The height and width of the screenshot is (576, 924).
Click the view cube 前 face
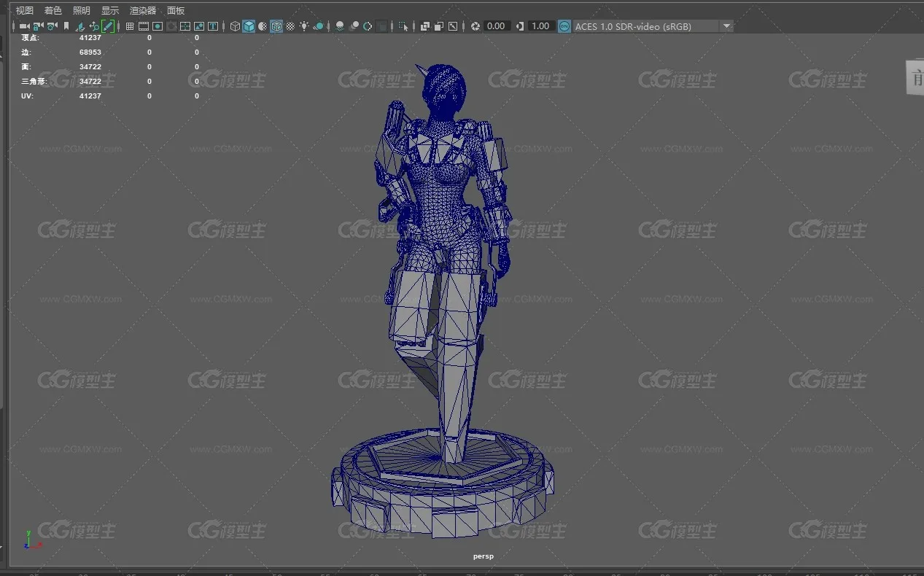click(915, 78)
